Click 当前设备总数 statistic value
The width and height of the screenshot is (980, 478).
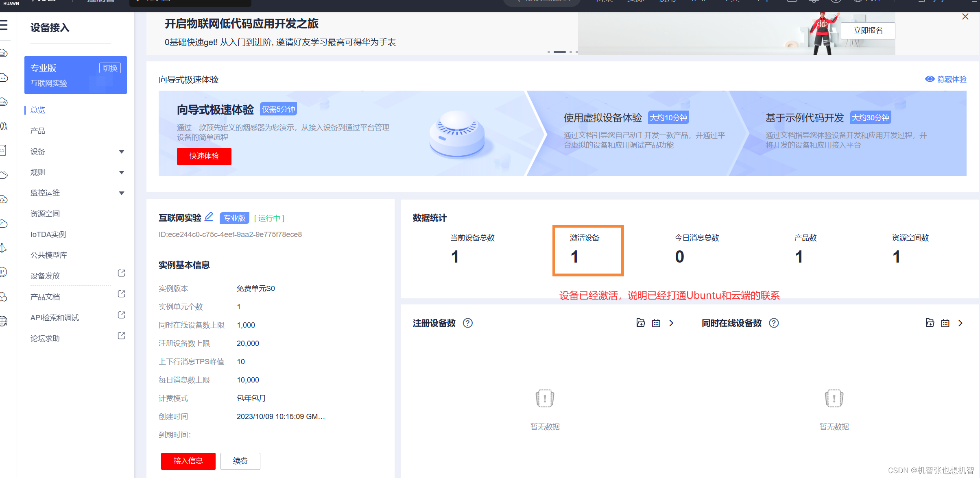point(455,257)
